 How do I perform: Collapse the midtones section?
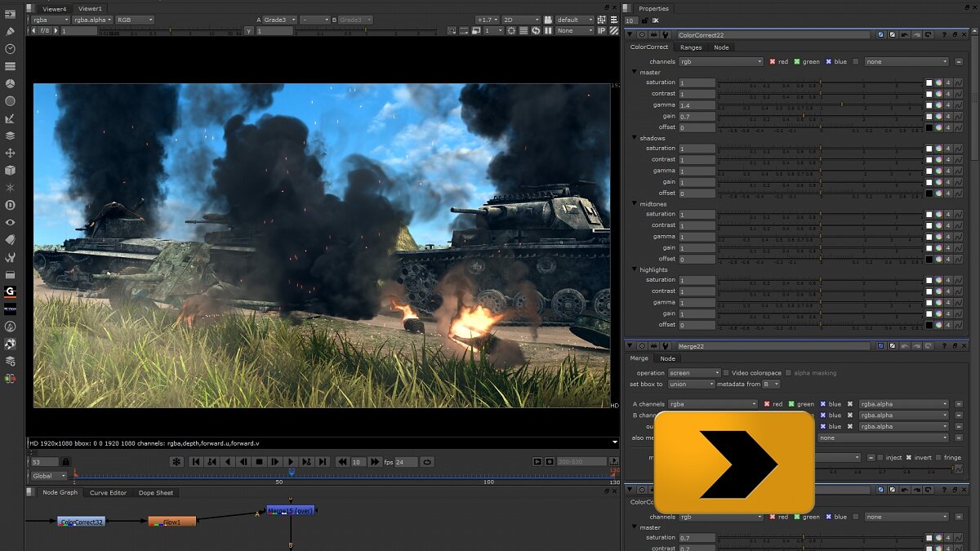634,203
